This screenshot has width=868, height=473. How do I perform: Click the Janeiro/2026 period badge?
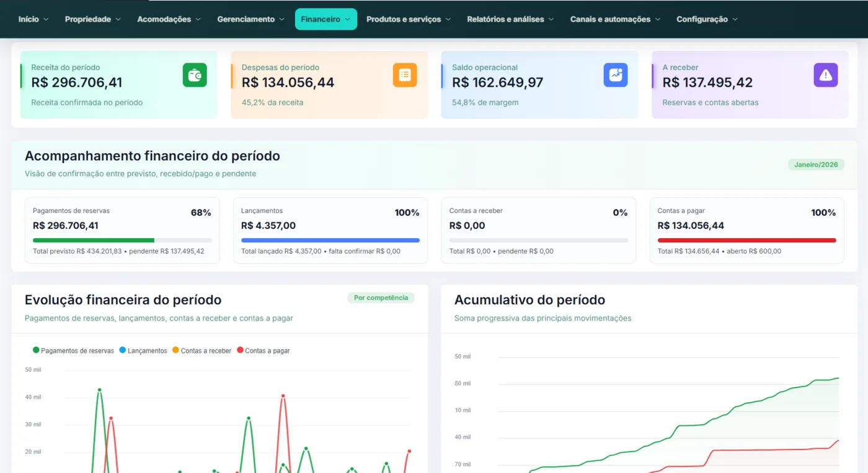[816, 165]
